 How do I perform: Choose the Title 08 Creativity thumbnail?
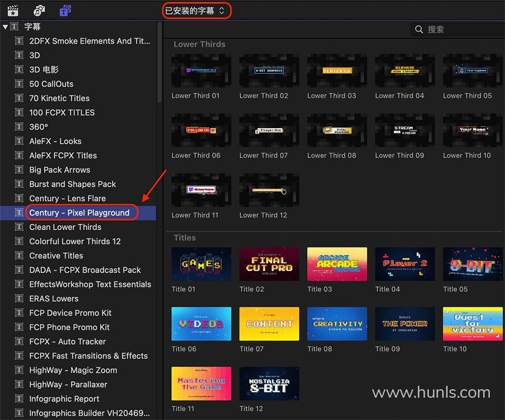(337, 324)
